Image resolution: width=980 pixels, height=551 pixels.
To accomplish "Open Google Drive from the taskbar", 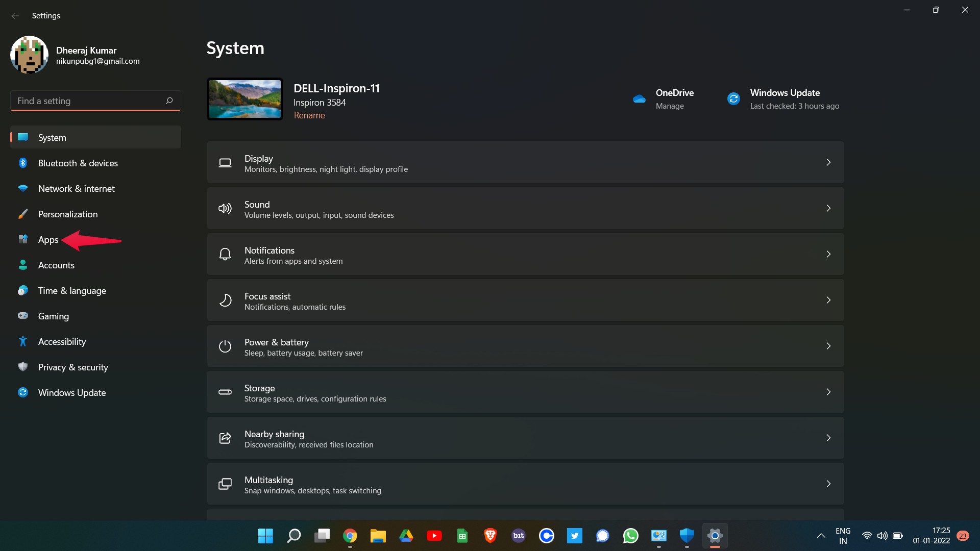I will click(406, 536).
